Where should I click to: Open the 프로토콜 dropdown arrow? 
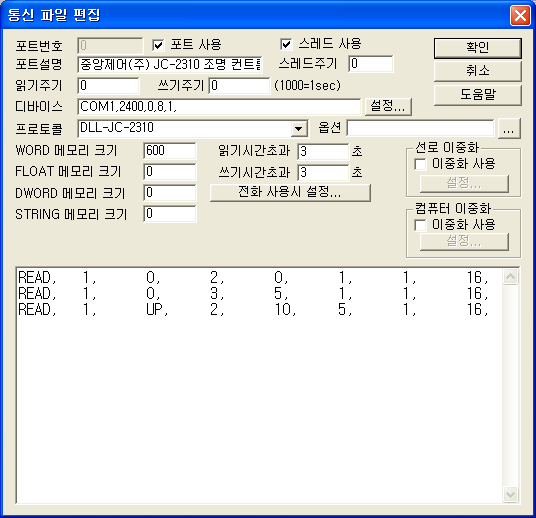[x=299, y=129]
